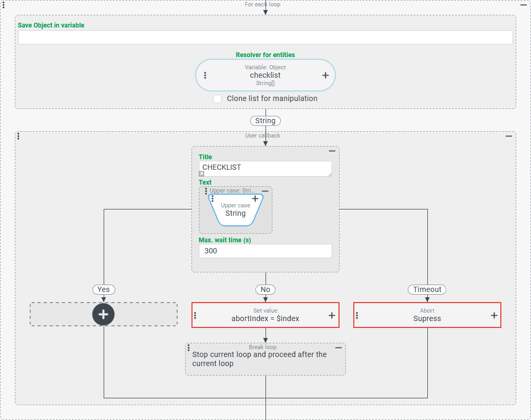This screenshot has width=531, height=420.
Task: Select the Abort Supress node
Action: click(427, 315)
